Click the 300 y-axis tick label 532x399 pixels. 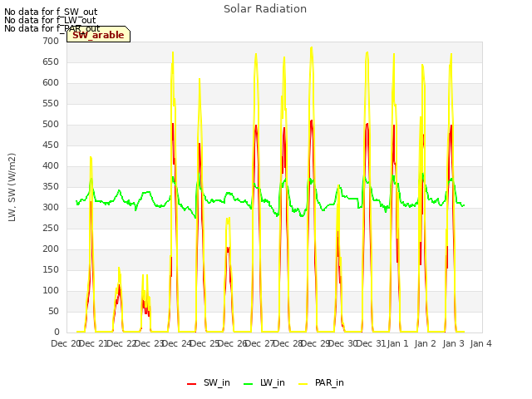51,207
